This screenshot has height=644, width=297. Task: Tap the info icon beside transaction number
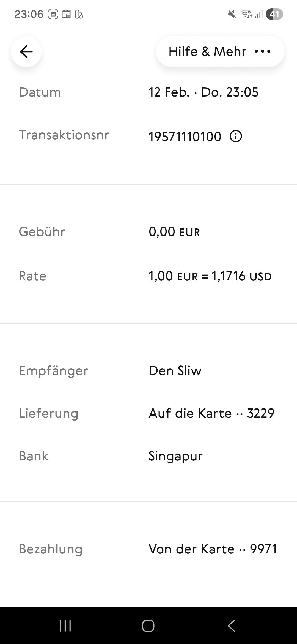pyautogui.click(x=236, y=136)
